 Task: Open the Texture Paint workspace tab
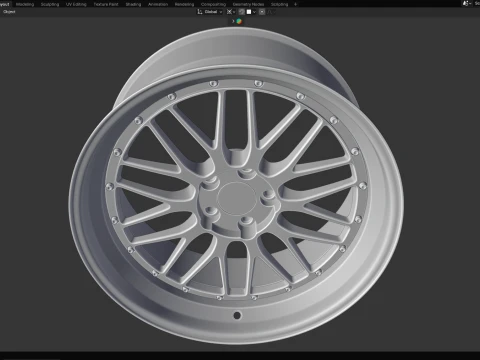[x=106, y=4]
